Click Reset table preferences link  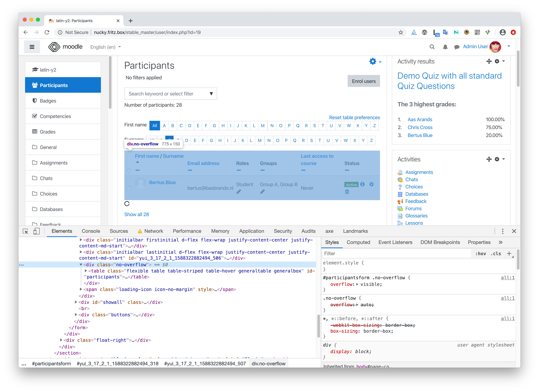tap(354, 118)
